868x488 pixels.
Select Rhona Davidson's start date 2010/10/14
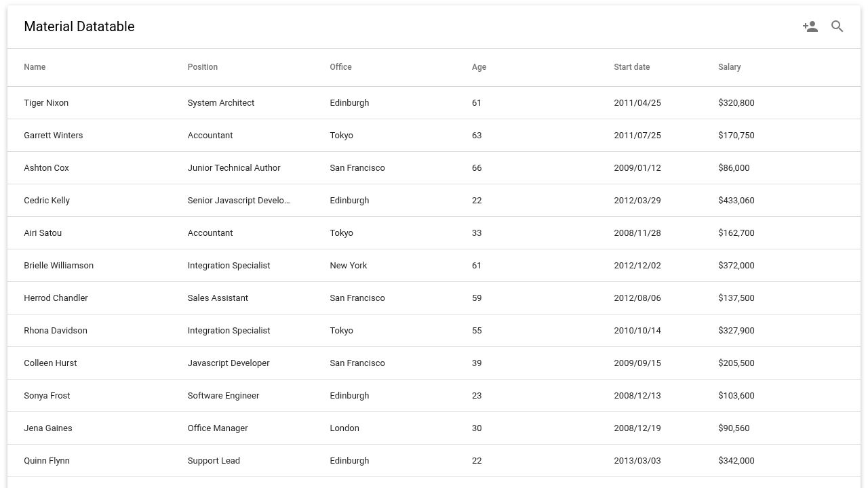[637, 331]
